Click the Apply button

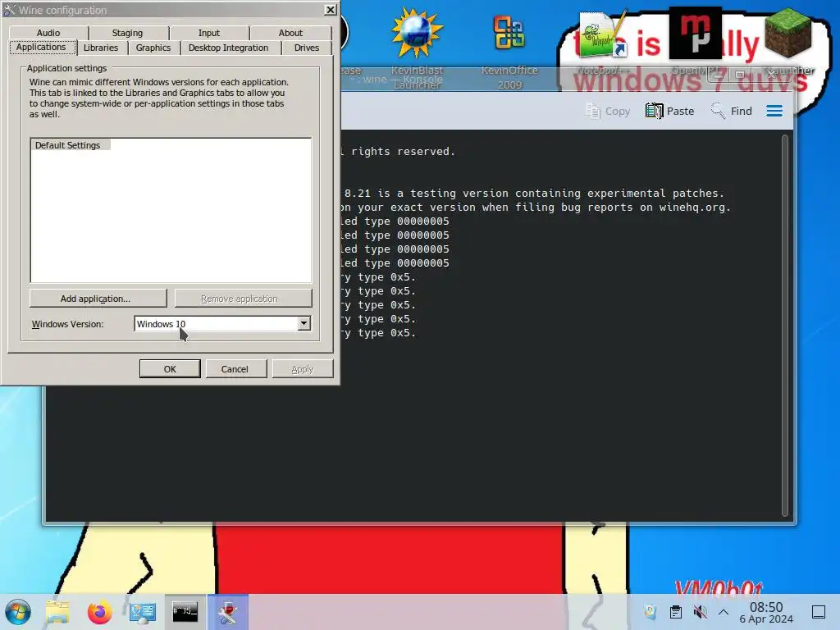[303, 368]
